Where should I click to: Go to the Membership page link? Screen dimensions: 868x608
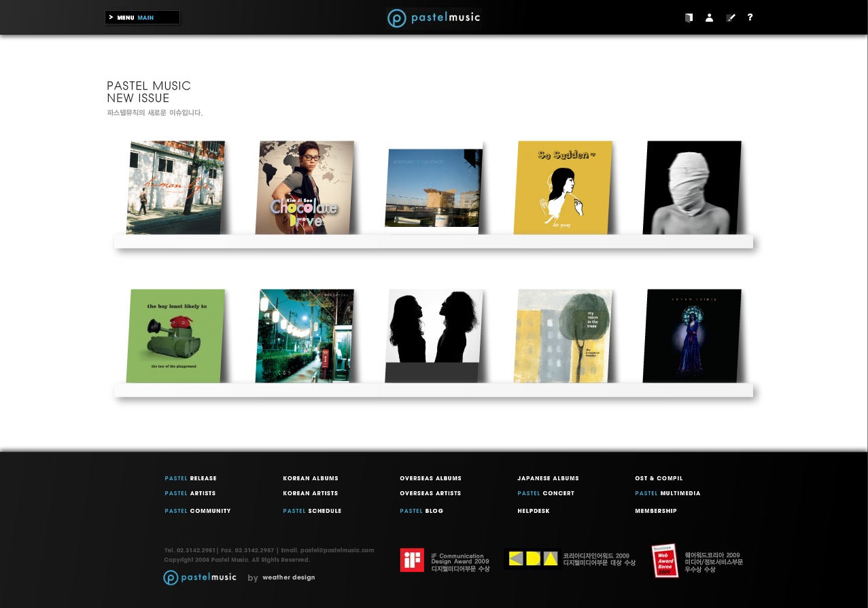tap(655, 511)
